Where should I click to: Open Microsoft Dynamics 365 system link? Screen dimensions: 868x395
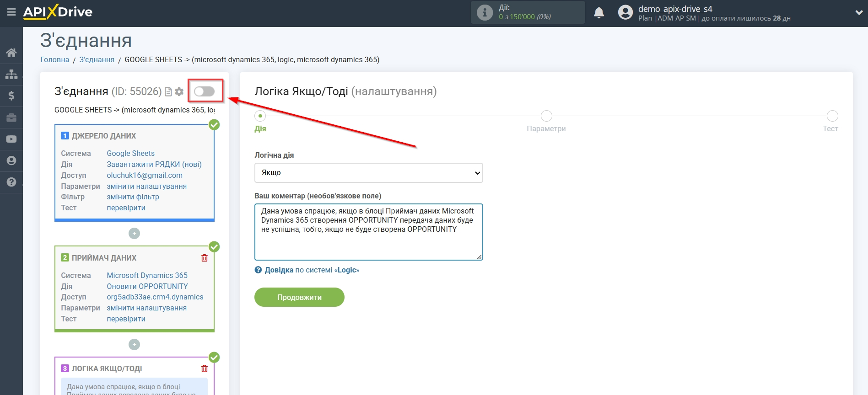point(147,276)
